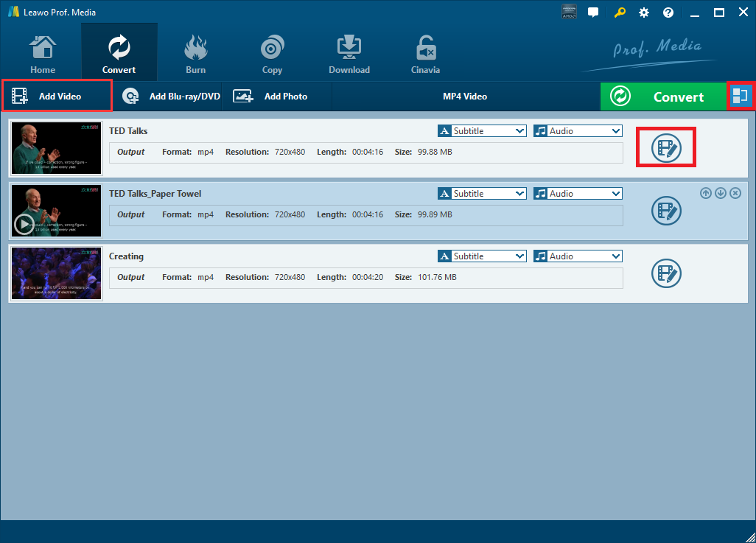This screenshot has width=756, height=543.
Task: Click the Add Video button
Action: pyautogui.click(x=57, y=96)
